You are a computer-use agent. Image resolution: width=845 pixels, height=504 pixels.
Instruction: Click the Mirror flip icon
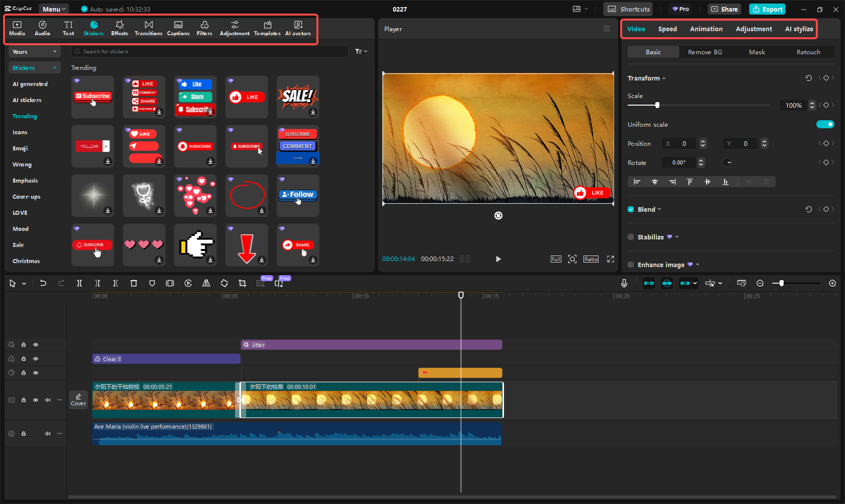pos(206,283)
